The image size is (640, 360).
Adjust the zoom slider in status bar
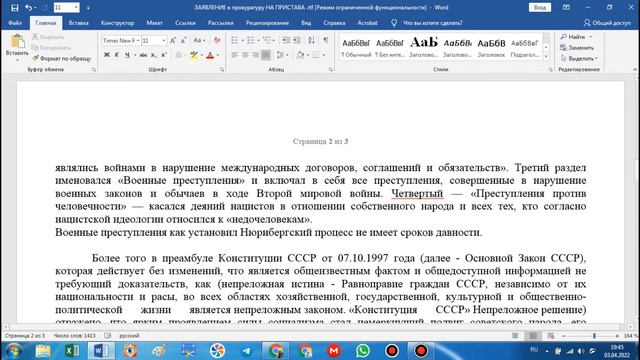pos(594,336)
